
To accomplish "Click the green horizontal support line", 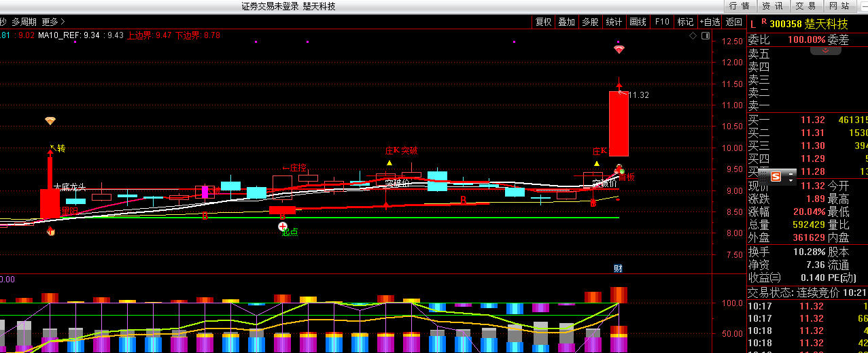I will [408, 218].
